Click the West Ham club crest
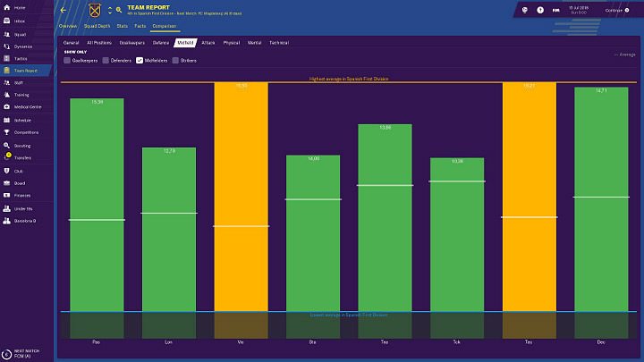 (x=95, y=11)
